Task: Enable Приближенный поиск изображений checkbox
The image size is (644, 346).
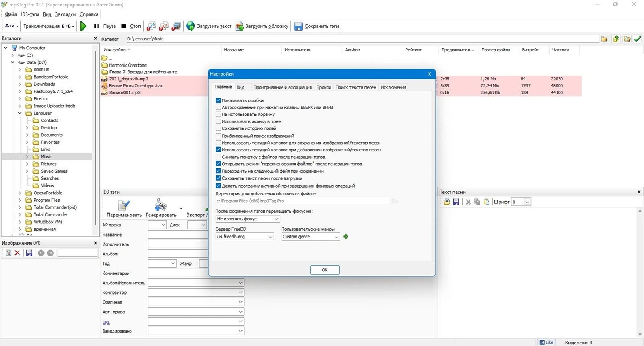Action: click(218, 136)
